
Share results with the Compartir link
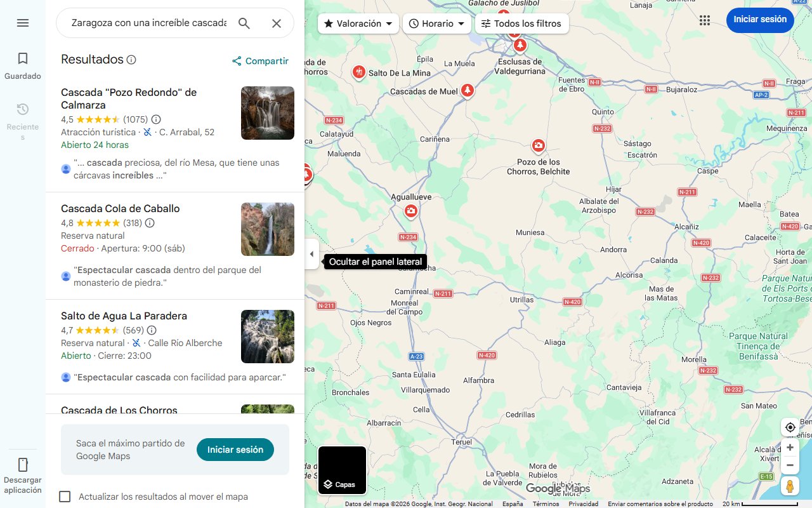click(260, 61)
